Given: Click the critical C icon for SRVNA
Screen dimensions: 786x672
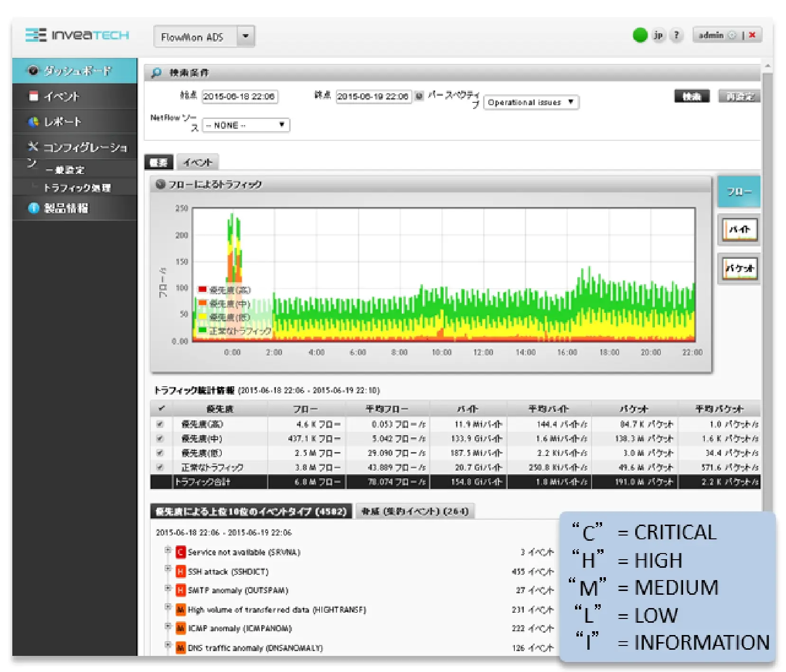Looking at the screenshot, I should 180,552.
